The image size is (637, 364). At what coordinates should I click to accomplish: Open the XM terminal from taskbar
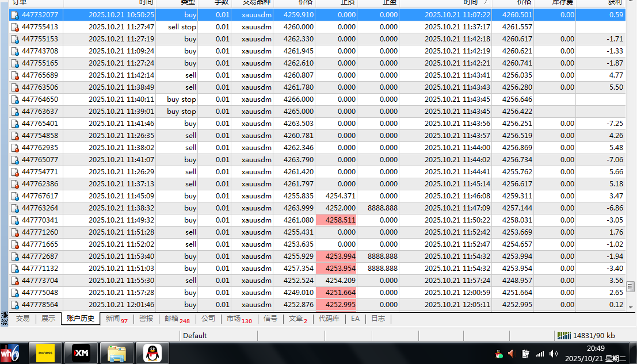tap(81, 353)
